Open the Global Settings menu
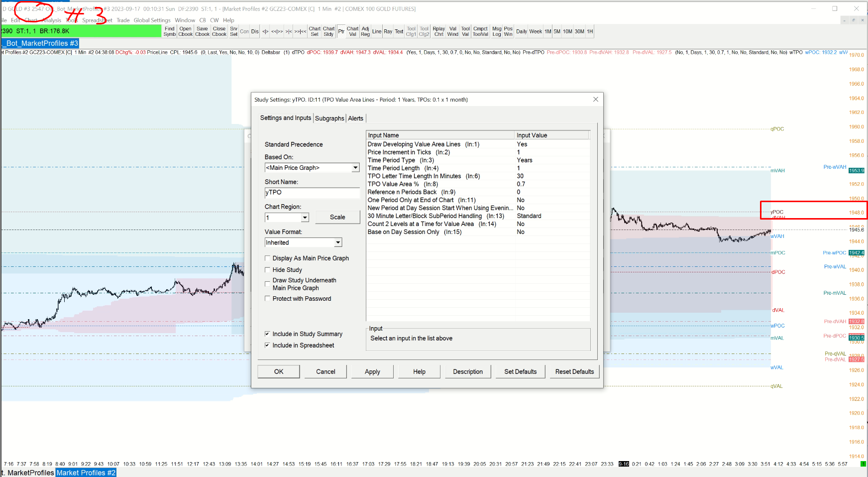868x477 pixels. (x=152, y=20)
